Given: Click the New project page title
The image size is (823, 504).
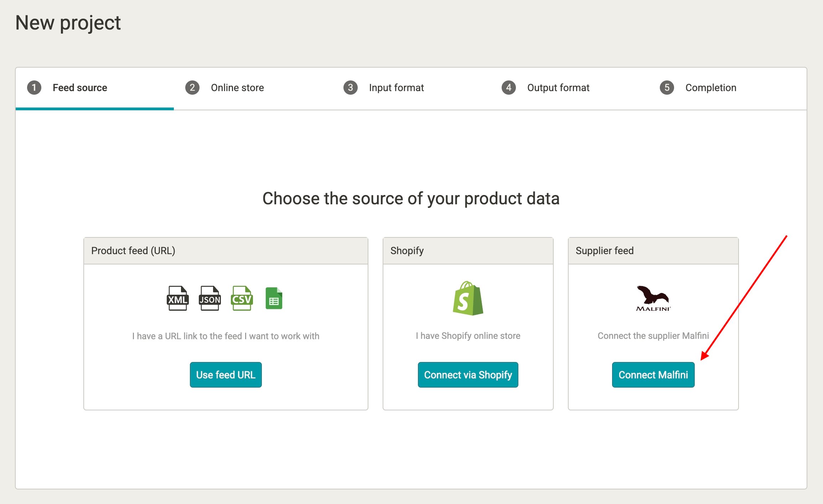Looking at the screenshot, I should click(x=68, y=23).
